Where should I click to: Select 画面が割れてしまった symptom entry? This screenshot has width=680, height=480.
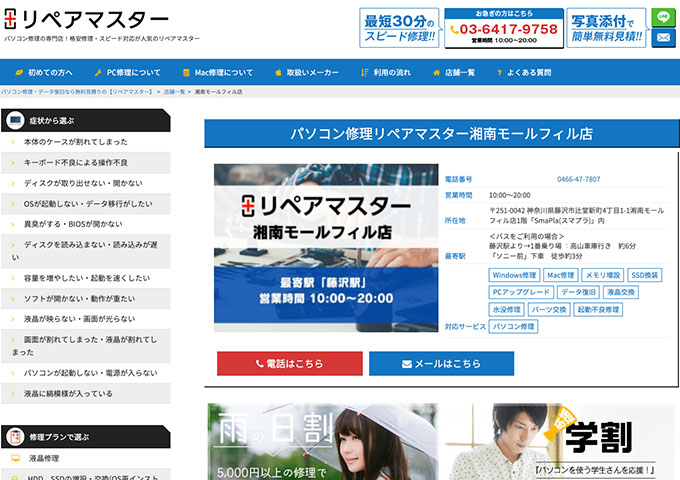point(85,346)
